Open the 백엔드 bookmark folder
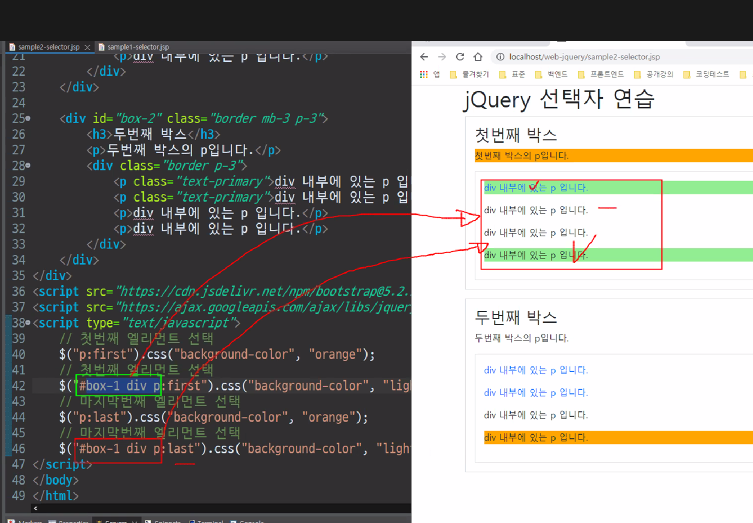This screenshot has width=753, height=523. (551, 74)
